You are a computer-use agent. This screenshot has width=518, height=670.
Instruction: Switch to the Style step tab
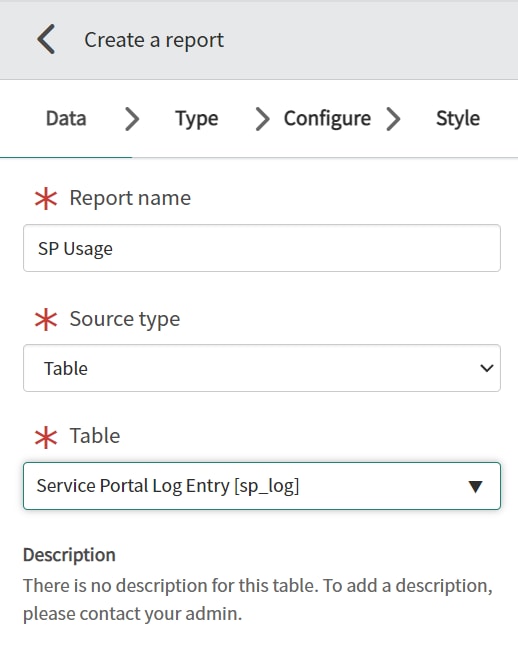click(x=458, y=118)
